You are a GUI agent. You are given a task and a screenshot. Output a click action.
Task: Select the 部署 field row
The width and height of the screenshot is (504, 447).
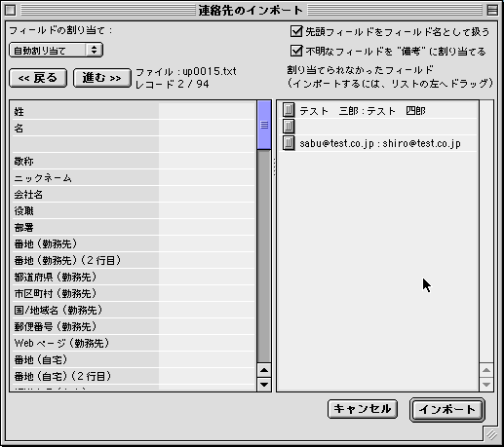coord(134,227)
